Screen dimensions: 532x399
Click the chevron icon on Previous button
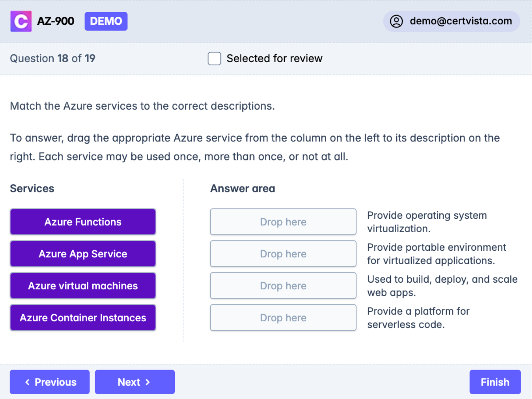28,382
